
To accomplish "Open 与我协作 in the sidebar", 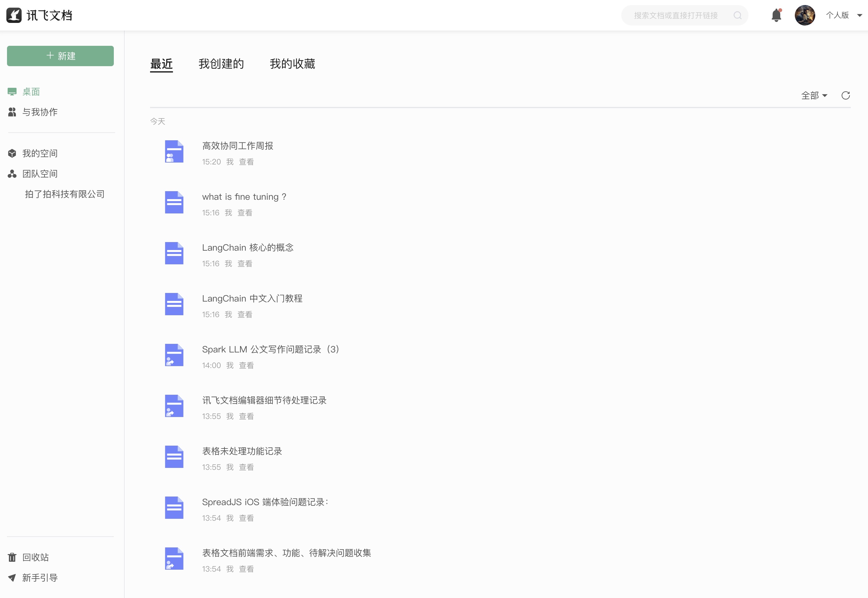I will pos(40,112).
